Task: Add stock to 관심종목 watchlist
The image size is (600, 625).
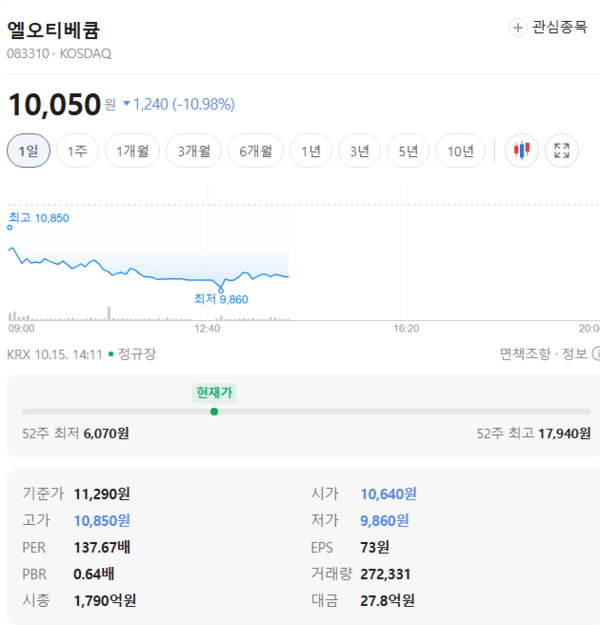Action: click(x=548, y=28)
